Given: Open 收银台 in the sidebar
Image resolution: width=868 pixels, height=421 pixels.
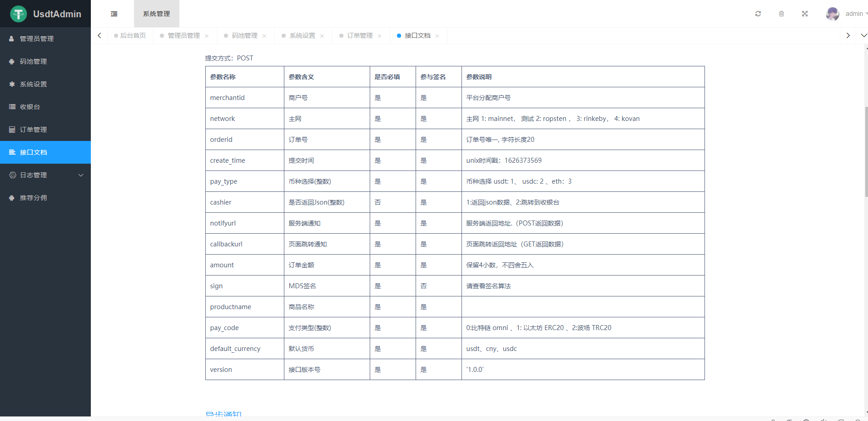Looking at the screenshot, I should point(45,107).
